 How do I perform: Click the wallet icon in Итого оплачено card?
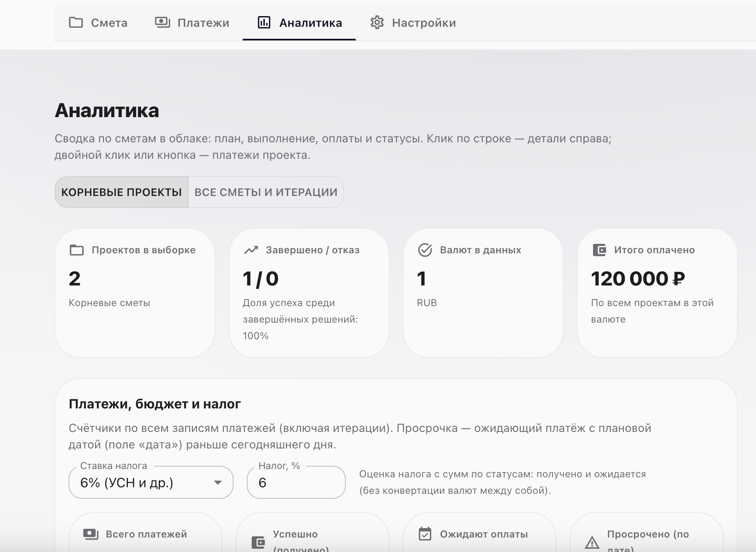pyautogui.click(x=599, y=250)
